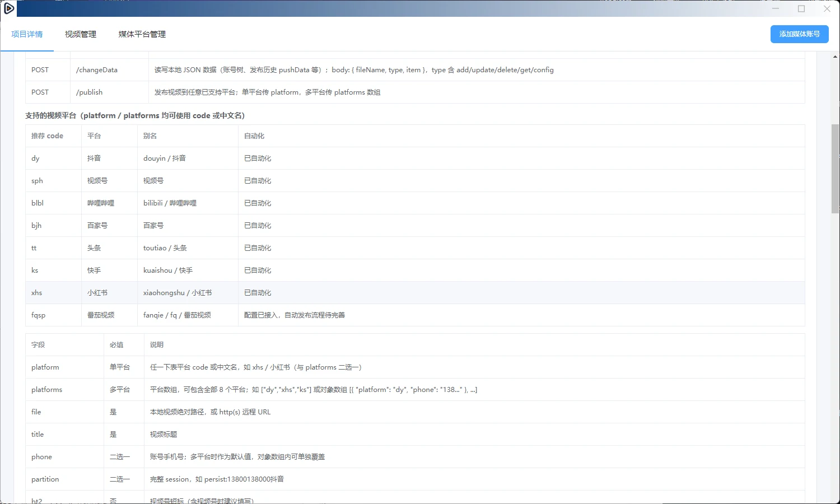This screenshot has width=840, height=504.
Task: Click the kuaishou / 快手 alias cell
Action: coord(188,270)
